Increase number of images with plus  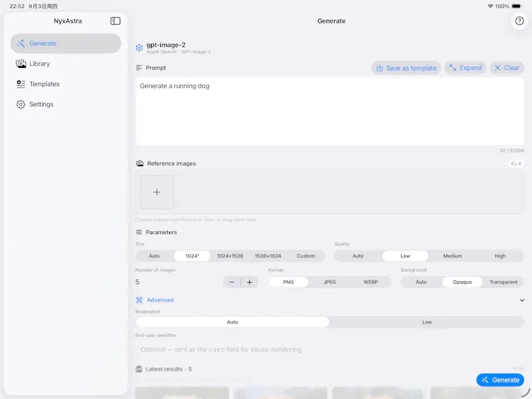249,282
